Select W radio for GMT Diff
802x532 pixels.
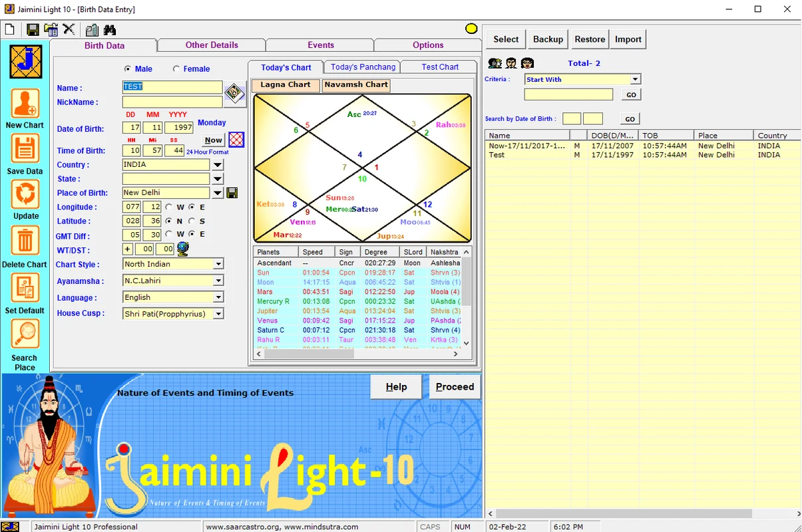169,234
